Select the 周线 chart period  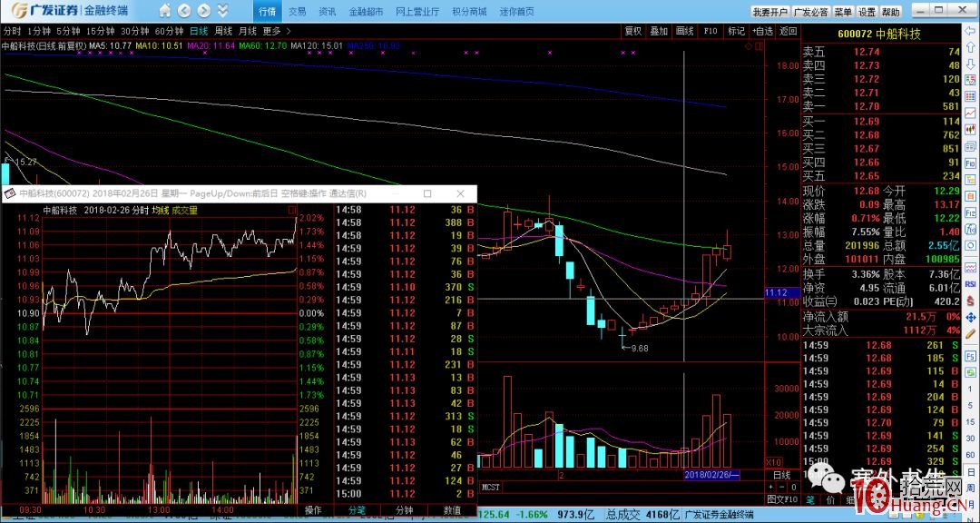(223, 31)
